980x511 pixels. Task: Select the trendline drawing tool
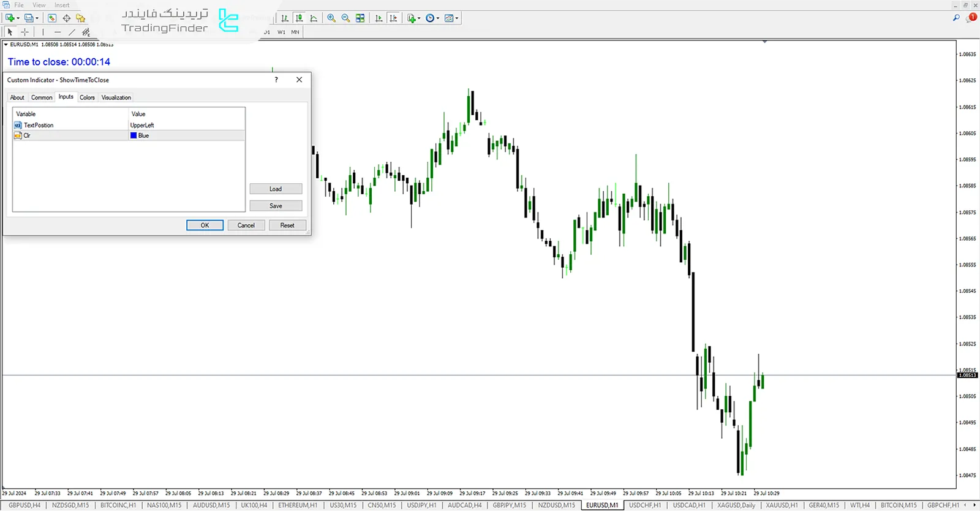click(x=72, y=32)
